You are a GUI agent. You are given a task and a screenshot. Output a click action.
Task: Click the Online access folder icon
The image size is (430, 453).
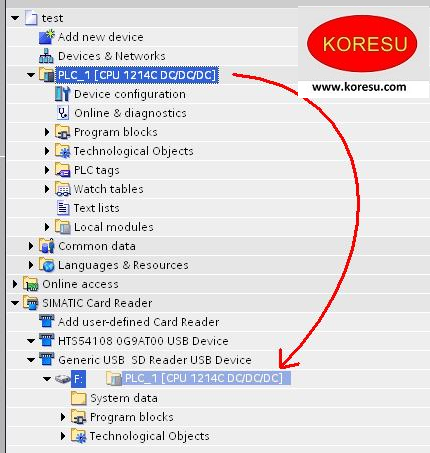coord(31,284)
